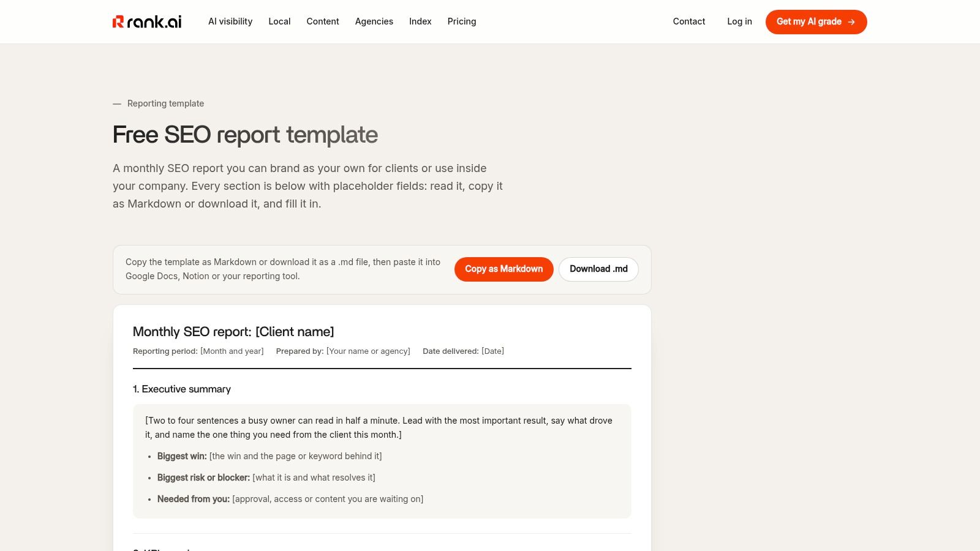Click the 'A monthly SEO report' intro paragraph
The image size is (980, 551).
(307, 186)
